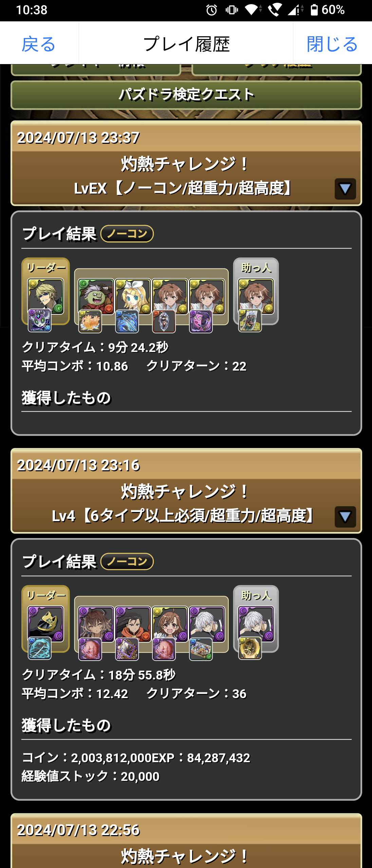
Task: Tap the alarm clock icon in status bar
Action: click(x=211, y=10)
